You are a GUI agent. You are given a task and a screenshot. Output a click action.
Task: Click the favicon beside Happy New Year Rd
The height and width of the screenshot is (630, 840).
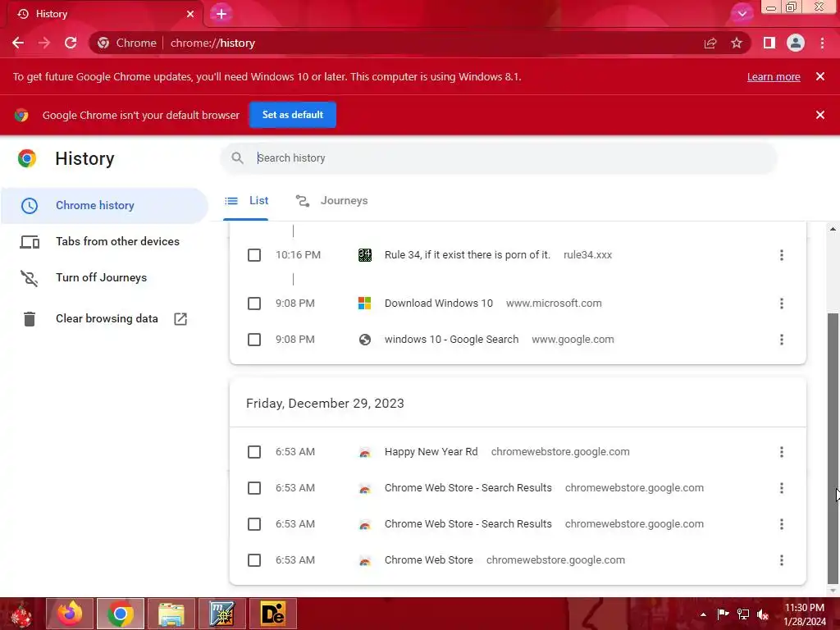365,453
